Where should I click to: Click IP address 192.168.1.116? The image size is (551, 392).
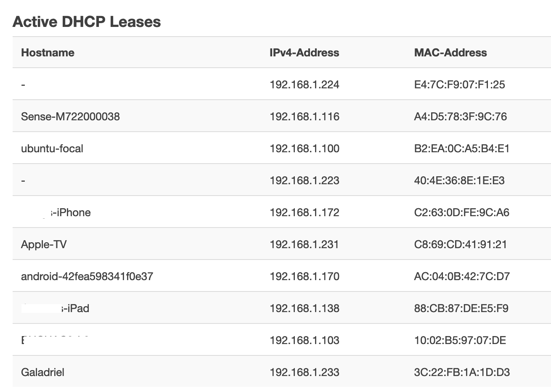305,117
